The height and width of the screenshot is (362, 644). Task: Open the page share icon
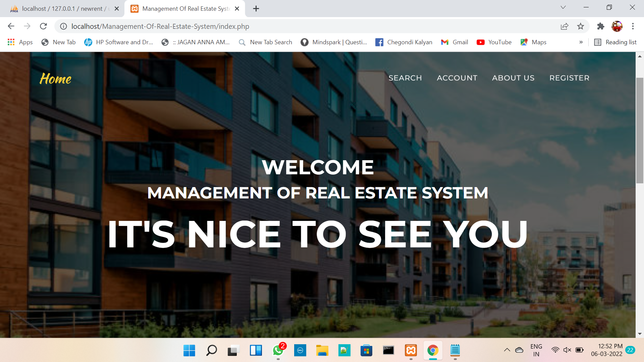tap(565, 26)
